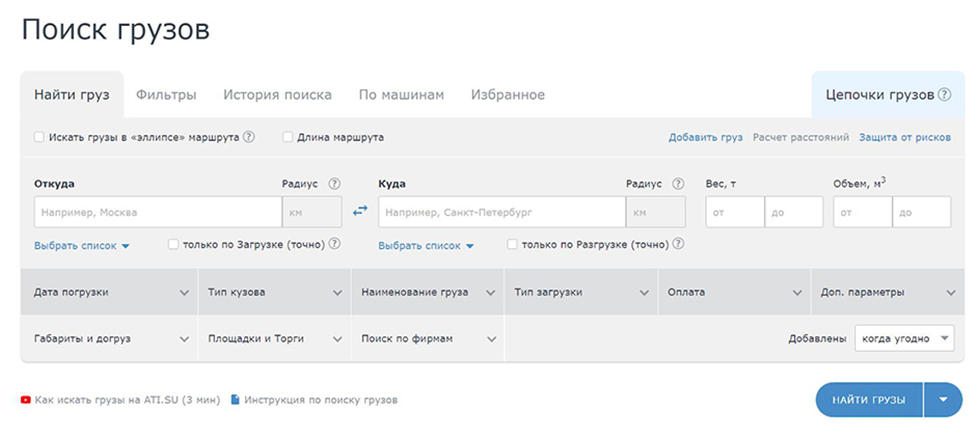Toggle the Длина маршрута checkbox
Image resolution: width=978 pixels, height=438 pixels.
[288, 137]
